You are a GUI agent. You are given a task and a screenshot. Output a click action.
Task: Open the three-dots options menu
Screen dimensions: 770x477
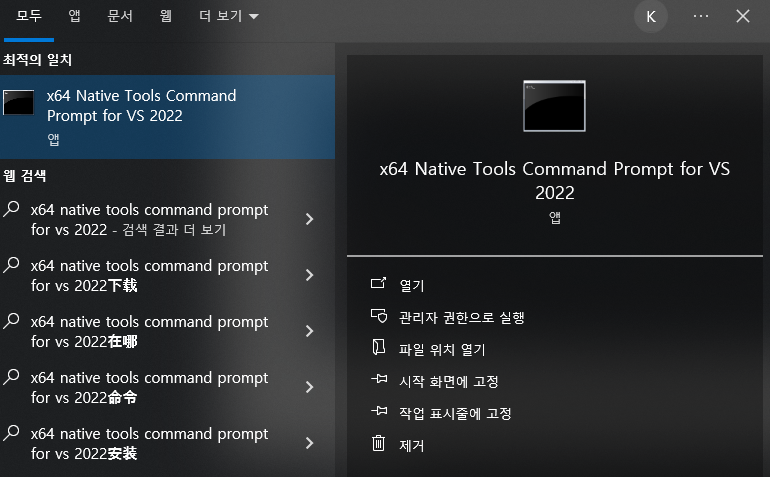(x=701, y=16)
